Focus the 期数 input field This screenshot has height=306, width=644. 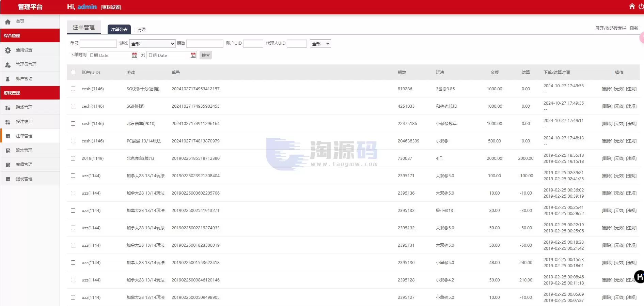205,44
